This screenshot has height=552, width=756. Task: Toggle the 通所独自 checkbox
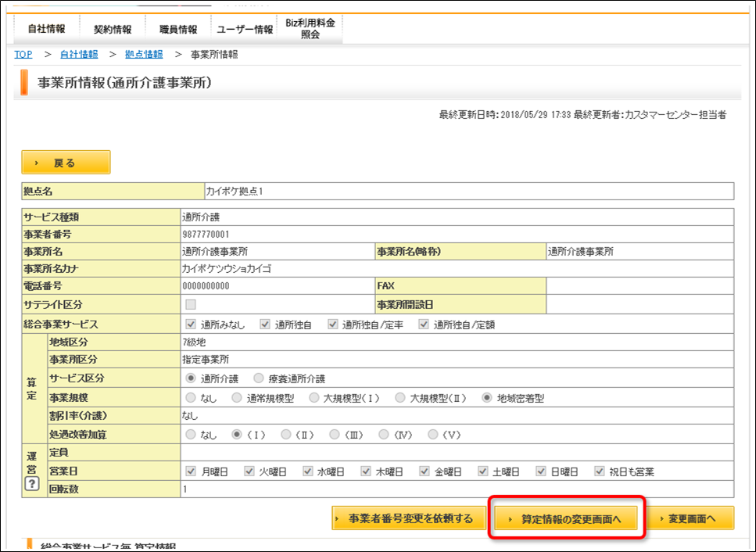265,324
